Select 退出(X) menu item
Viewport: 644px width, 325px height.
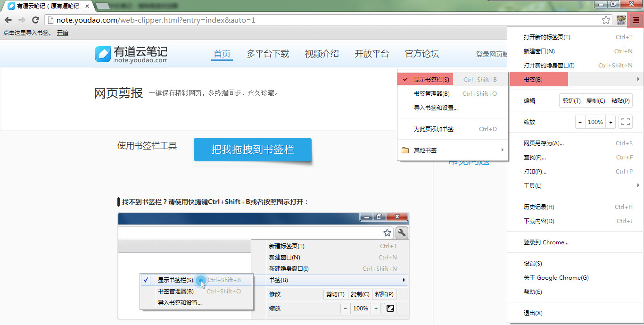576,313
